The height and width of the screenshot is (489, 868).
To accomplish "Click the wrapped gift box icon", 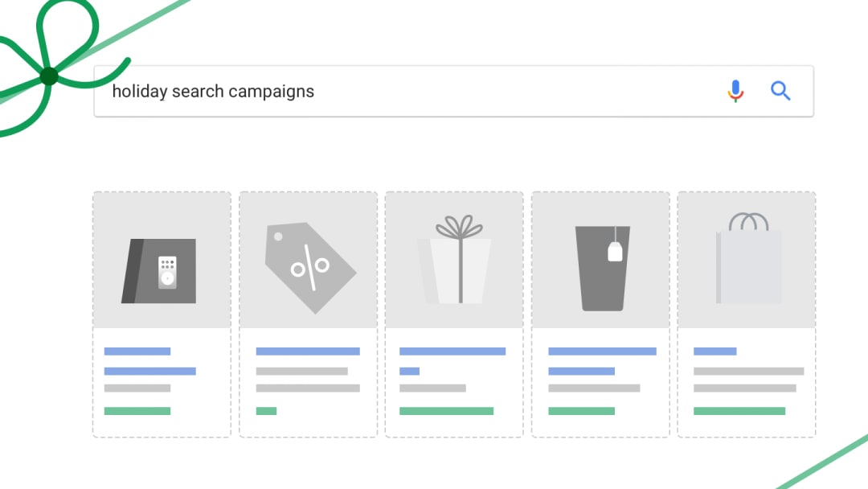I will [x=454, y=261].
